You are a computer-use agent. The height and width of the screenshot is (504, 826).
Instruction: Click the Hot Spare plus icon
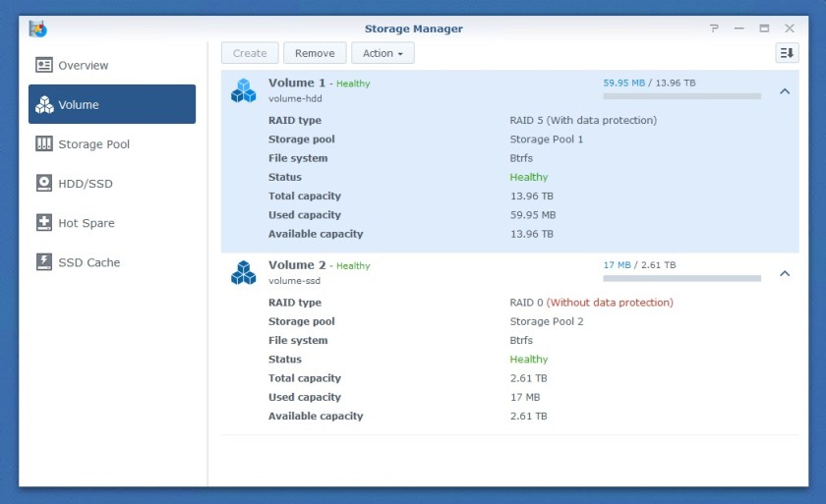click(44, 223)
